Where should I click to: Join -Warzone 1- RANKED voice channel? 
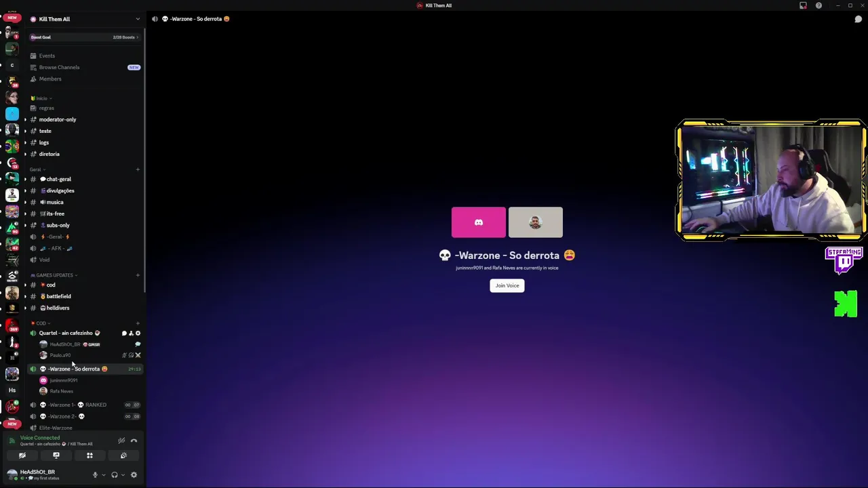84,405
